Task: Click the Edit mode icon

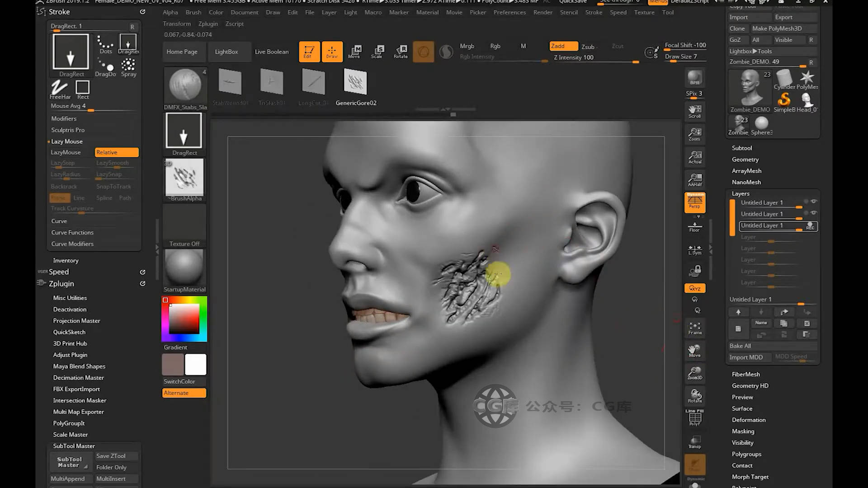Action: [x=309, y=52]
